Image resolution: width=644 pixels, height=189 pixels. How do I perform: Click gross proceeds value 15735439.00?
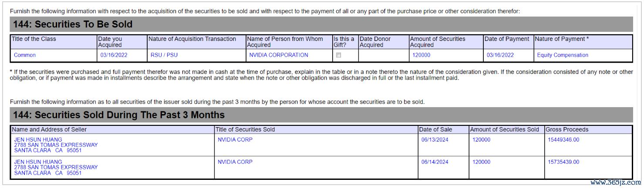(x=563, y=162)
